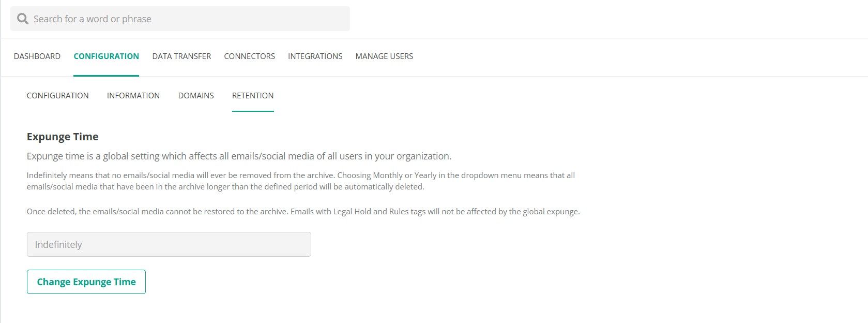Focus the search for a word field
Viewport: 868px width, 323px height.
(x=180, y=19)
